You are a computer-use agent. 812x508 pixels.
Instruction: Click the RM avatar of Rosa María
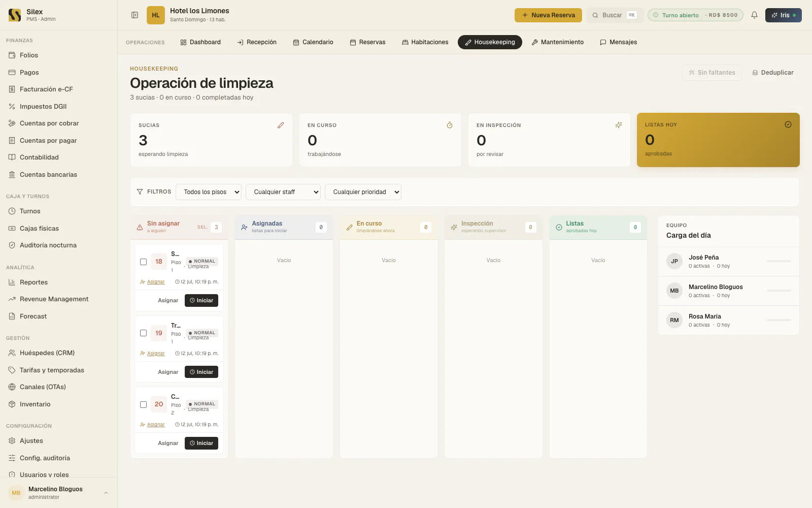point(674,320)
